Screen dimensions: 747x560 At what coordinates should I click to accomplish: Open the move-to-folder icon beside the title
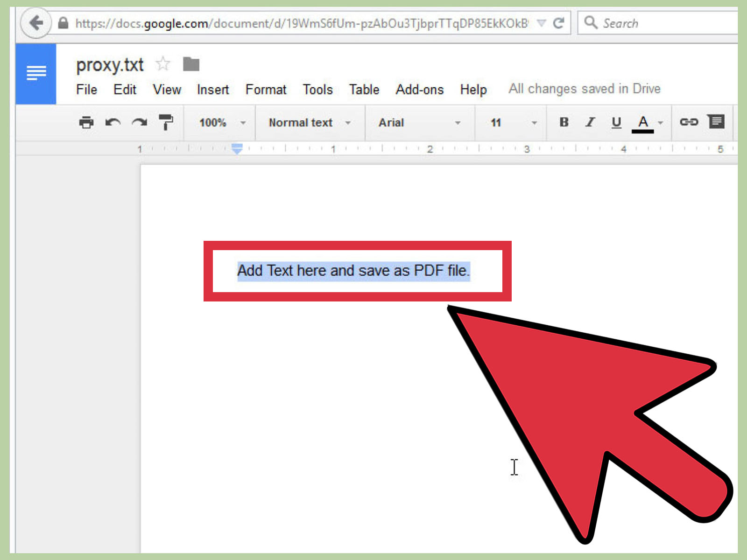click(191, 64)
